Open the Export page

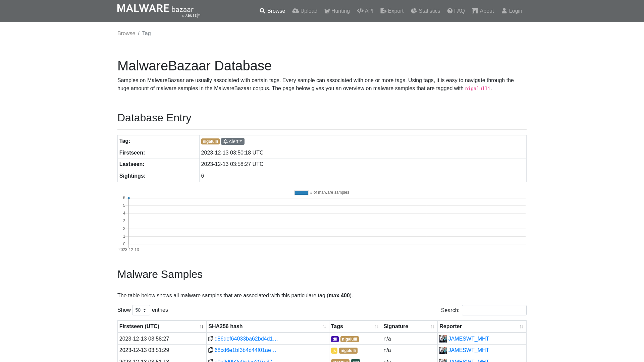point(392,11)
